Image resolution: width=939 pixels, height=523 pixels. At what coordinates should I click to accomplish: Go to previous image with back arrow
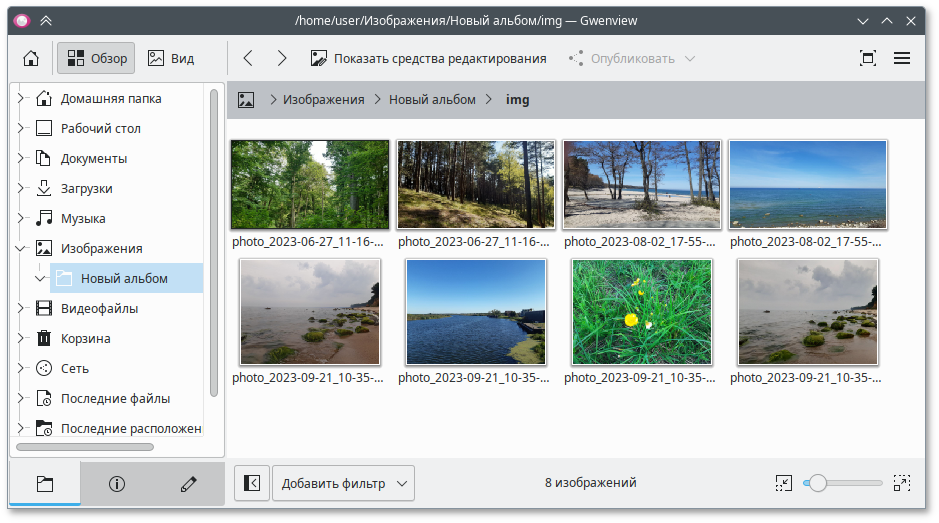tap(248, 58)
